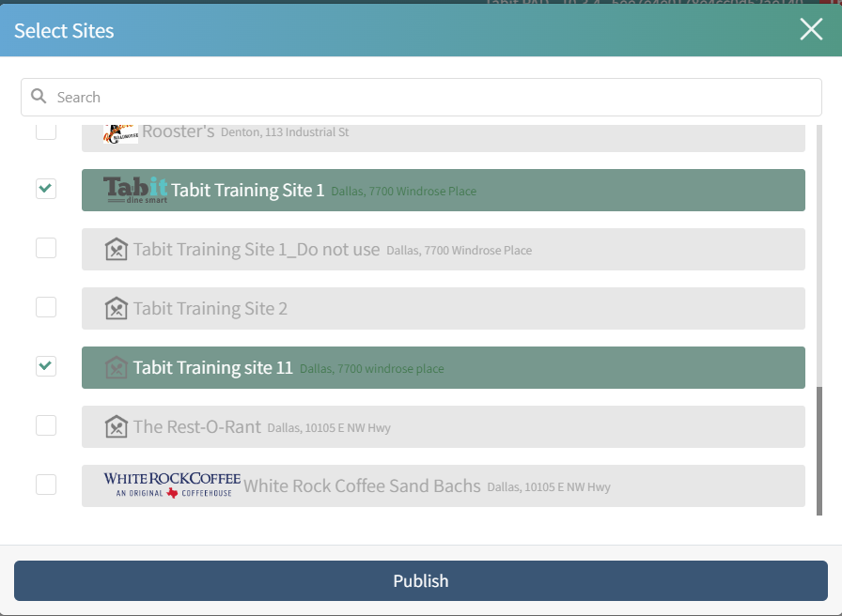Click The Rest-O-Rant address text
This screenshot has height=616, width=842.
tap(329, 427)
